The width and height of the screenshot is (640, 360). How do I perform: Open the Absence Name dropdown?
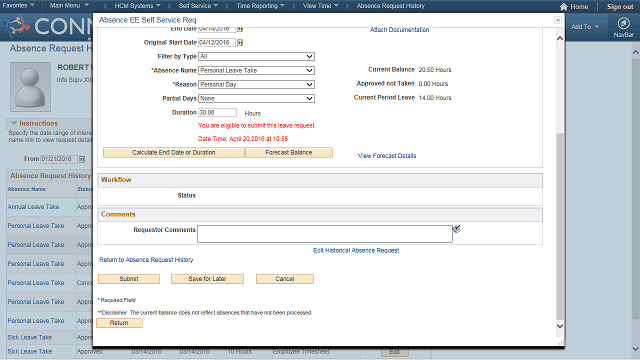[256, 70]
